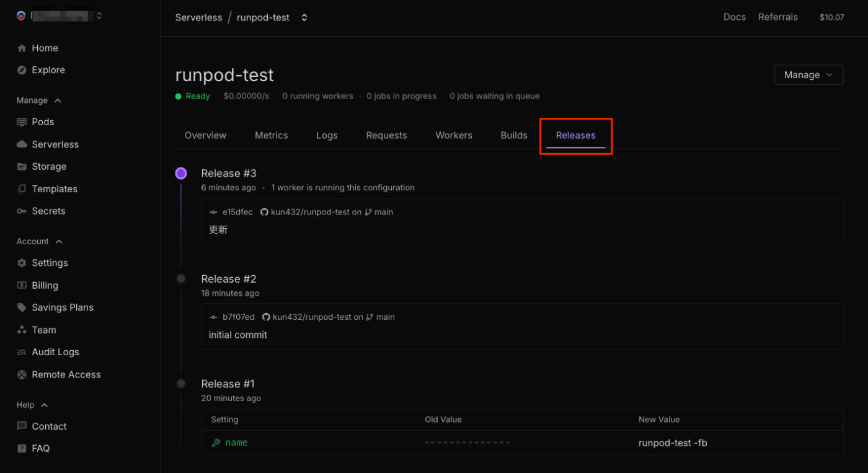Viewport: 868px width, 473px height.
Task: Click the green Ready status
Action: [x=193, y=96]
